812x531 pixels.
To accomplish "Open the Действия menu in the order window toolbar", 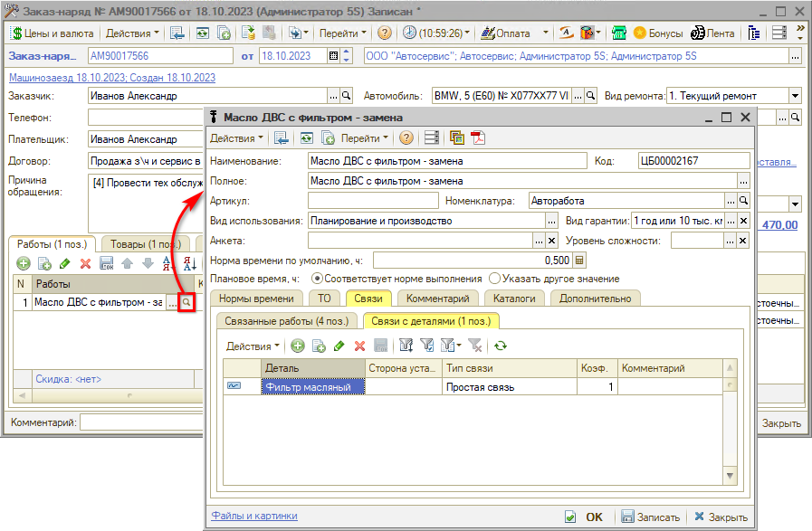I will tap(132, 33).
